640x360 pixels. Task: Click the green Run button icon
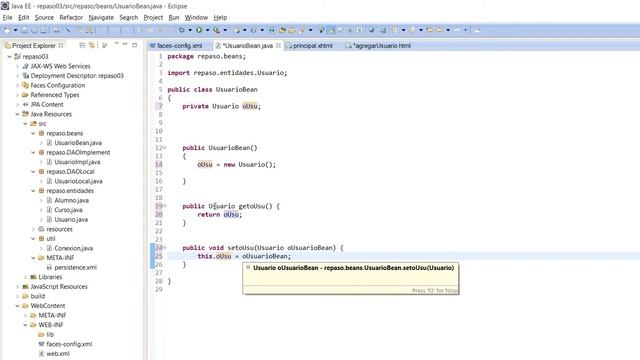[x=199, y=30]
